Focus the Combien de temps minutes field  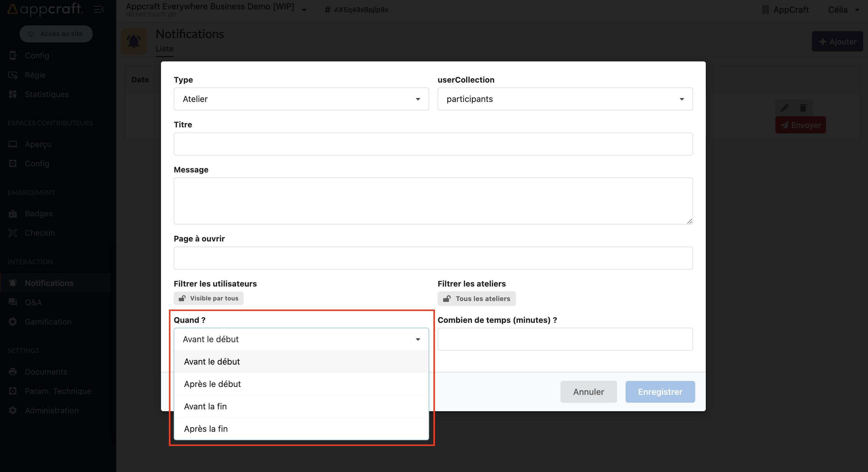click(565, 339)
